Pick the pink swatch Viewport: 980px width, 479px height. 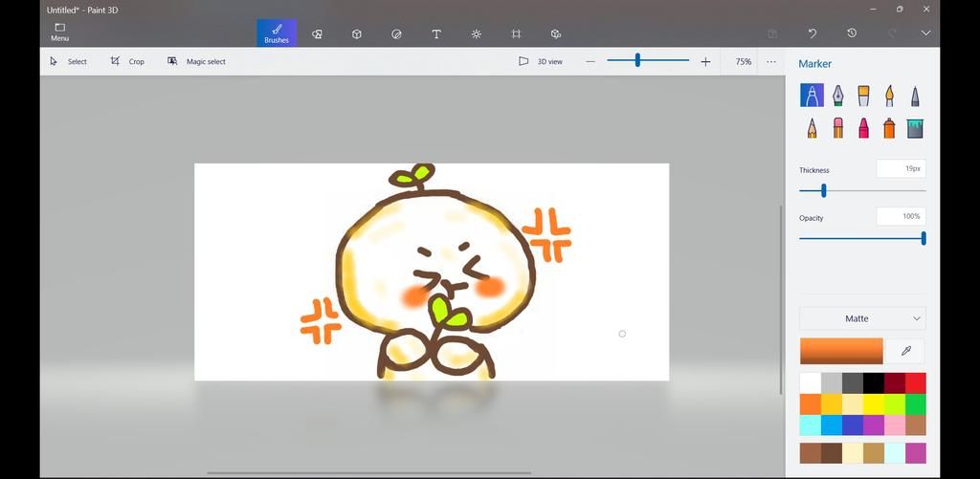pyautogui.click(x=895, y=425)
